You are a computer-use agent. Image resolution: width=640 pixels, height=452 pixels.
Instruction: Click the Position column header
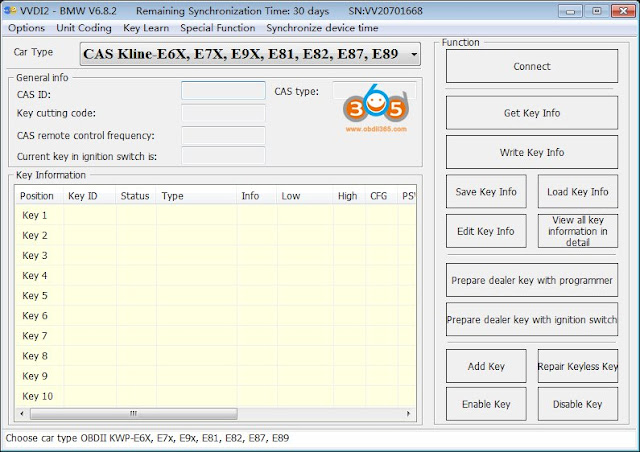[39, 196]
